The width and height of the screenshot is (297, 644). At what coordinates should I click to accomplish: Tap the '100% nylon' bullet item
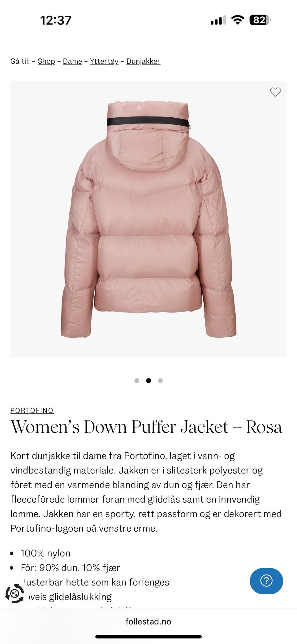(45, 553)
